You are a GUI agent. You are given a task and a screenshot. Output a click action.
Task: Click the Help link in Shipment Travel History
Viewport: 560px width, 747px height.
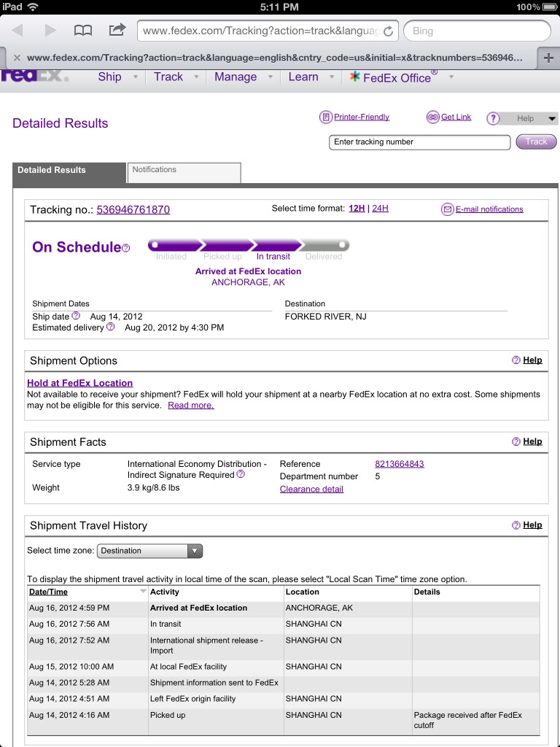[532, 525]
